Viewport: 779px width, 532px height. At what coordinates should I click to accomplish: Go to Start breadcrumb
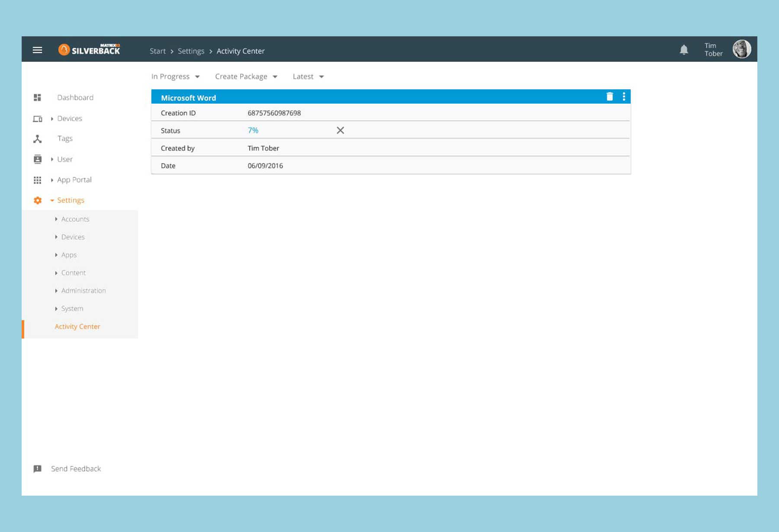point(158,51)
